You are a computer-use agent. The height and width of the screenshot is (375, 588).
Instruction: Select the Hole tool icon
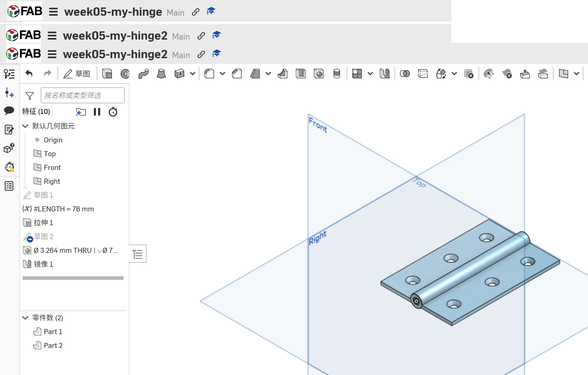click(x=319, y=74)
